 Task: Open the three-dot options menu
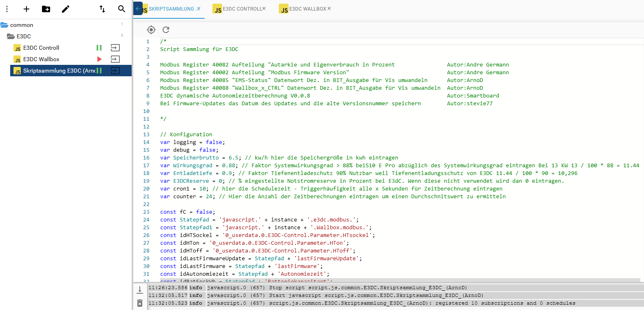click(7, 9)
